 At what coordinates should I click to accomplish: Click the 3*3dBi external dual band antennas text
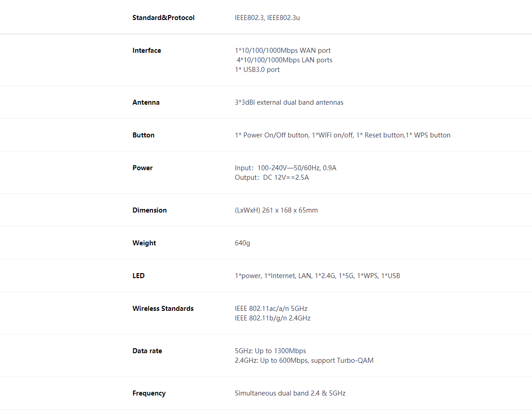coord(289,102)
